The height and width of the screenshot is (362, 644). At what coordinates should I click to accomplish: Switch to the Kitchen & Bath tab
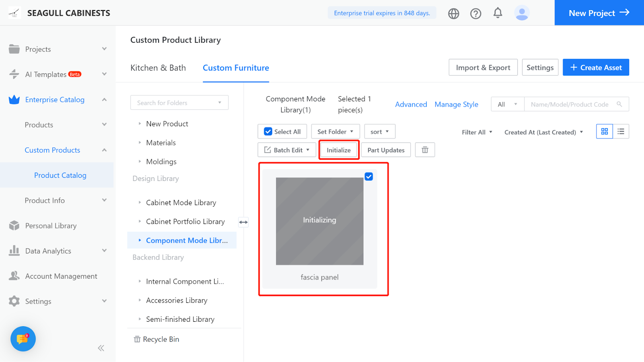(x=158, y=68)
